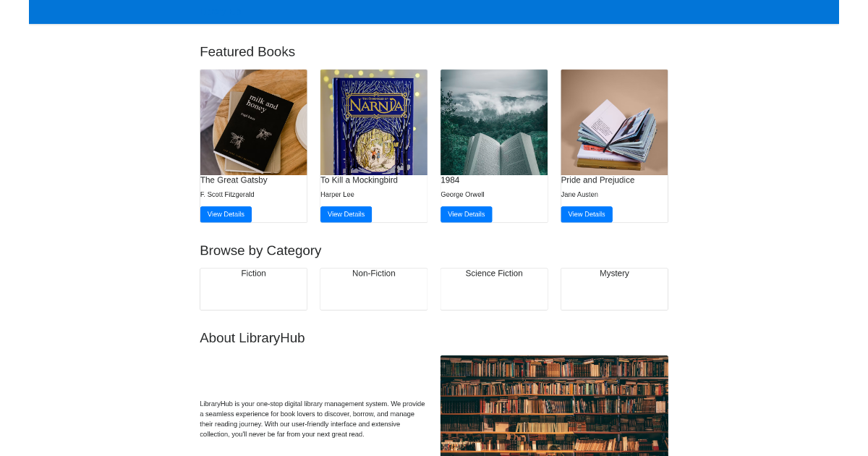Click the Narnia book cover image
Image resolution: width=868 pixels, height=456 pixels.
click(373, 122)
